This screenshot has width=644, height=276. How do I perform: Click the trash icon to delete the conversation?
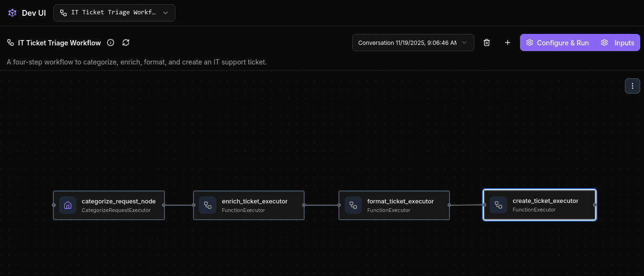pyautogui.click(x=487, y=42)
